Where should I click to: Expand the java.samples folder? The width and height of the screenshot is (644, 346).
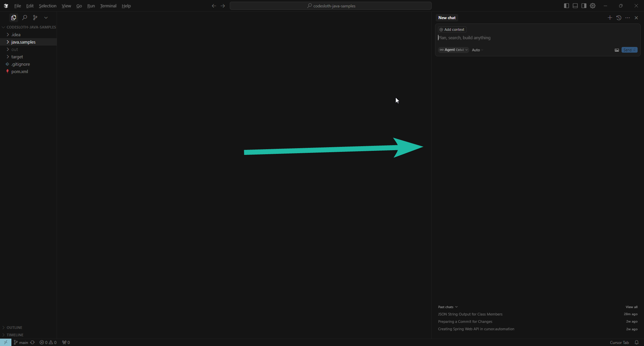point(29,42)
